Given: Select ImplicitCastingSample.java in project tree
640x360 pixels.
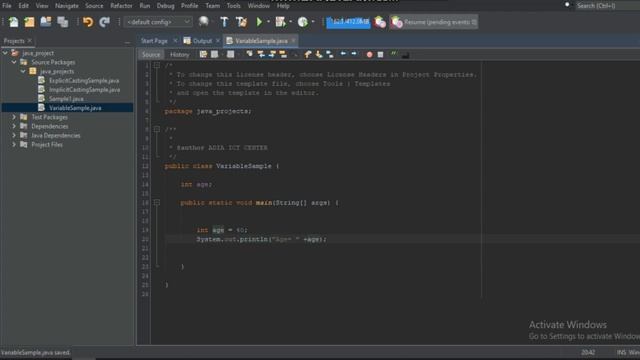Looking at the screenshot, I should 84,90.
